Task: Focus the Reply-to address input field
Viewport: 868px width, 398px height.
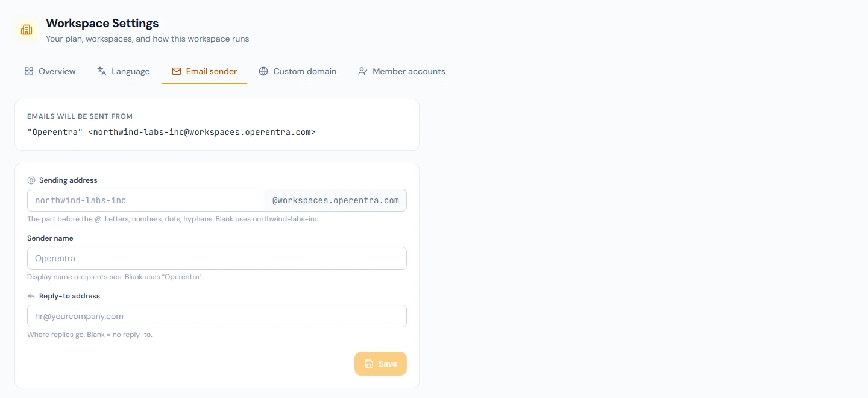Action: click(217, 316)
